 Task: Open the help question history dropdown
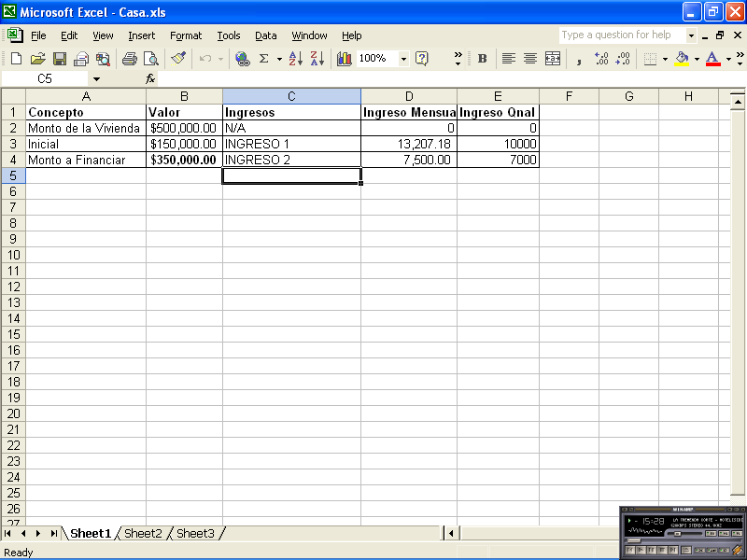tap(691, 35)
